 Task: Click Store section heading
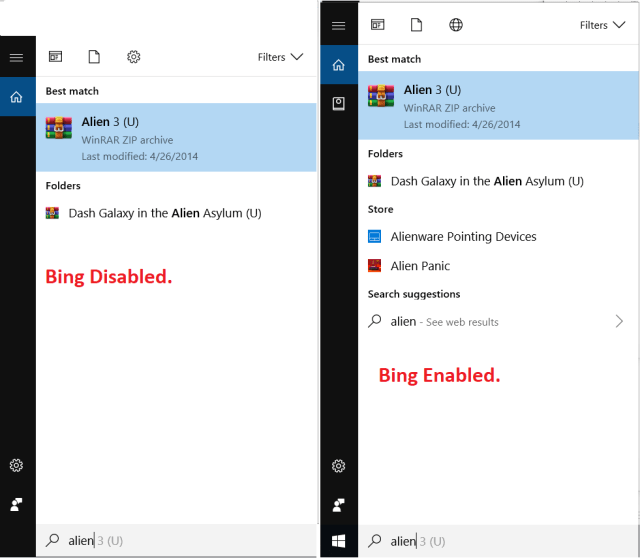tap(380, 209)
